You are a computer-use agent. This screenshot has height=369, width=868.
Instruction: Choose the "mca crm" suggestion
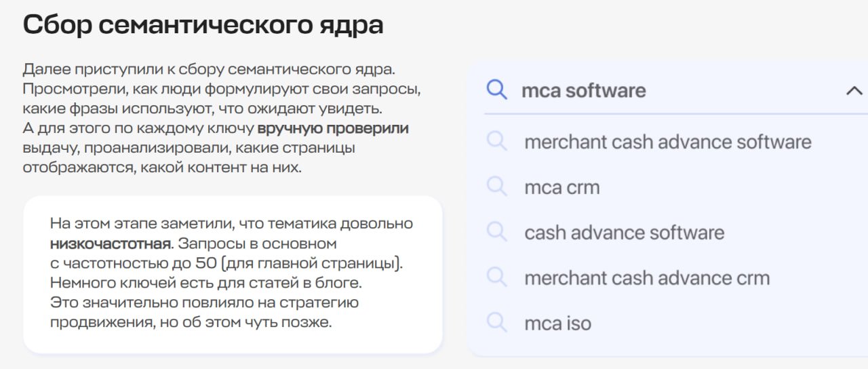point(561,187)
